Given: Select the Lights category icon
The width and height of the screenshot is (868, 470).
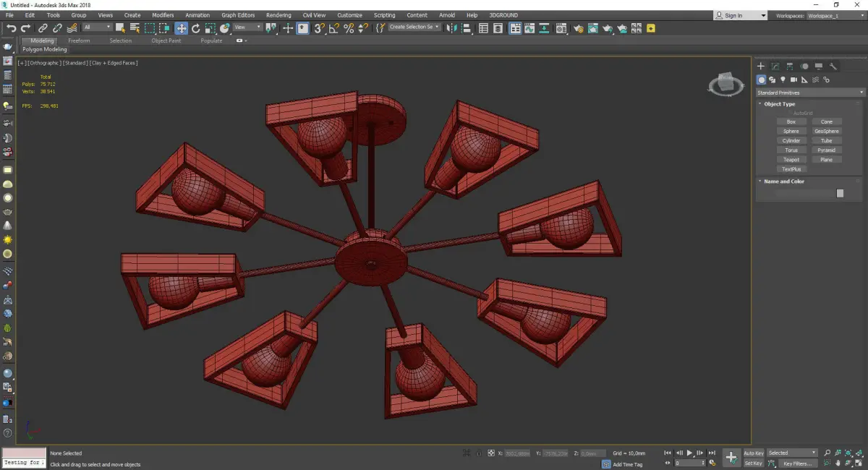Looking at the screenshot, I should coord(783,80).
